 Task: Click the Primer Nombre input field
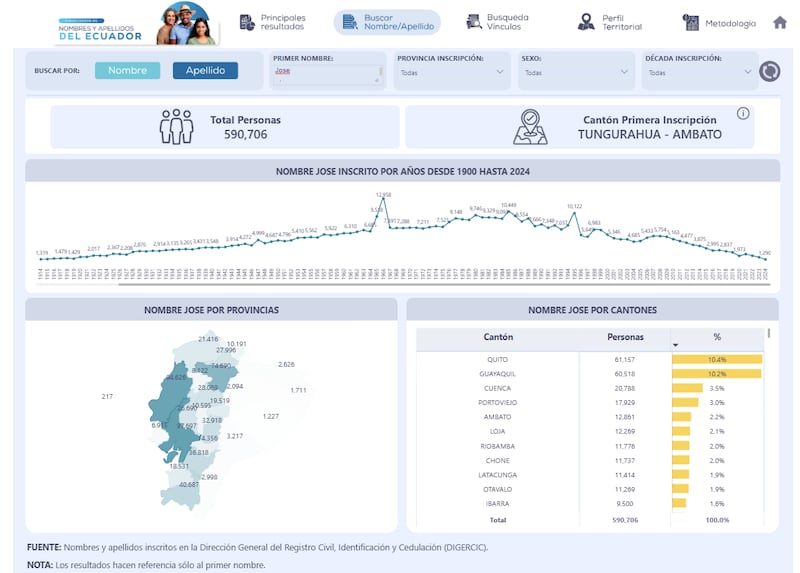point(327,72)
